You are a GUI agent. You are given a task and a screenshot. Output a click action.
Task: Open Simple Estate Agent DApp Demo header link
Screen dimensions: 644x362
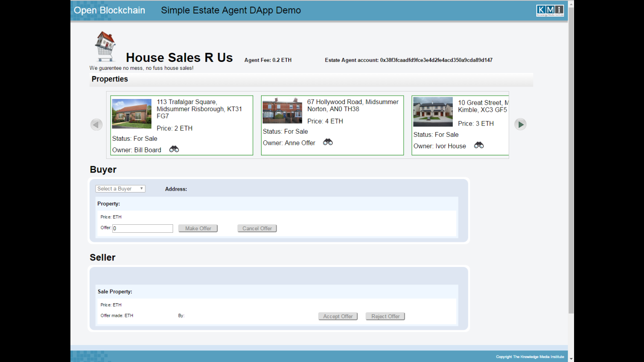pyautogui.click(x=231, y=10)
